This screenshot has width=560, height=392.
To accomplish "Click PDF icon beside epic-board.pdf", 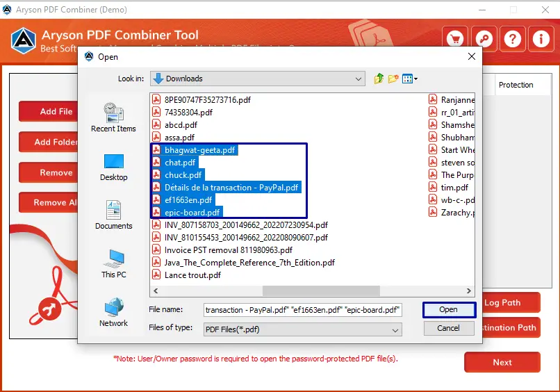I will pyautogui.click(x=156, y=212).
